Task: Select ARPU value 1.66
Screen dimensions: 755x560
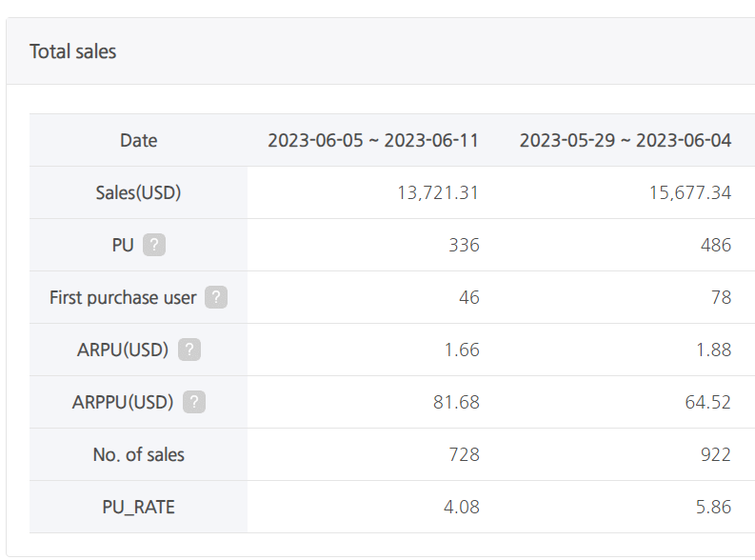Action: pos(462,350)
